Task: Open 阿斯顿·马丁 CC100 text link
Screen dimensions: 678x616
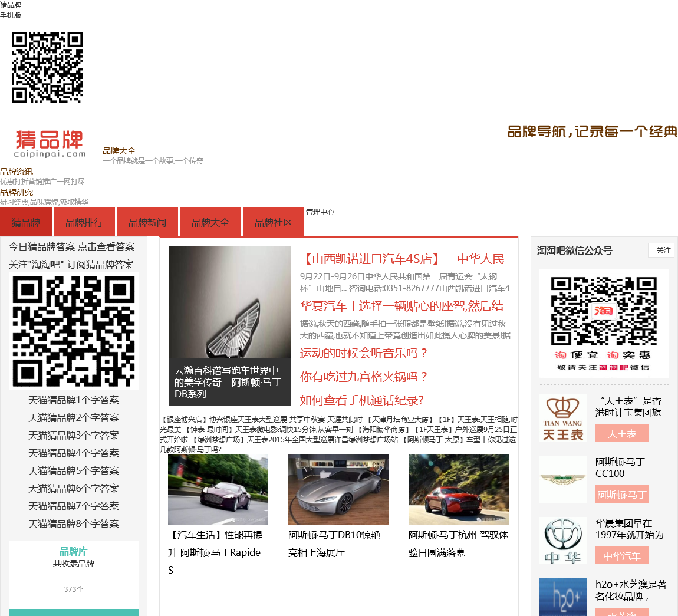Action: (620, 467)
